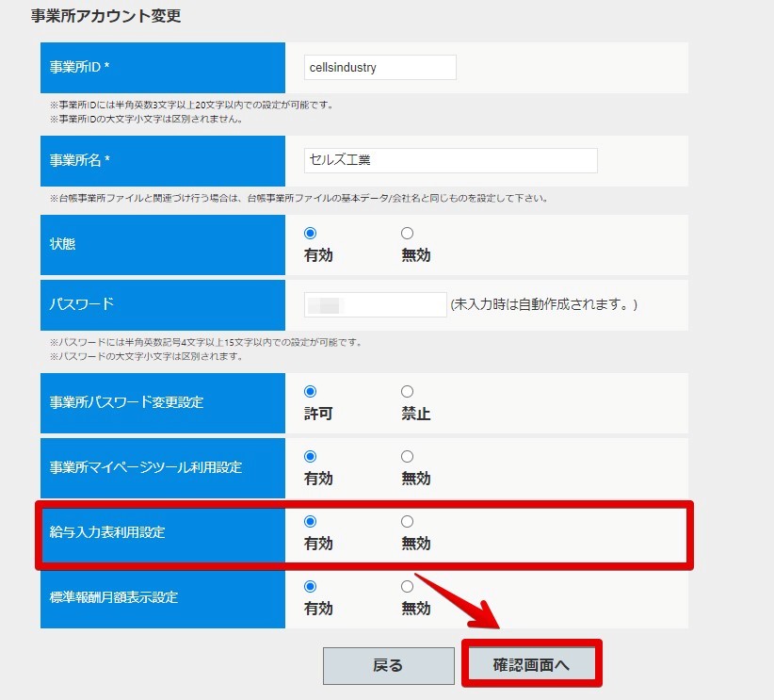Click the 戻る button
The width and height of the screenshot is (774, 700).
click(389, 666)
